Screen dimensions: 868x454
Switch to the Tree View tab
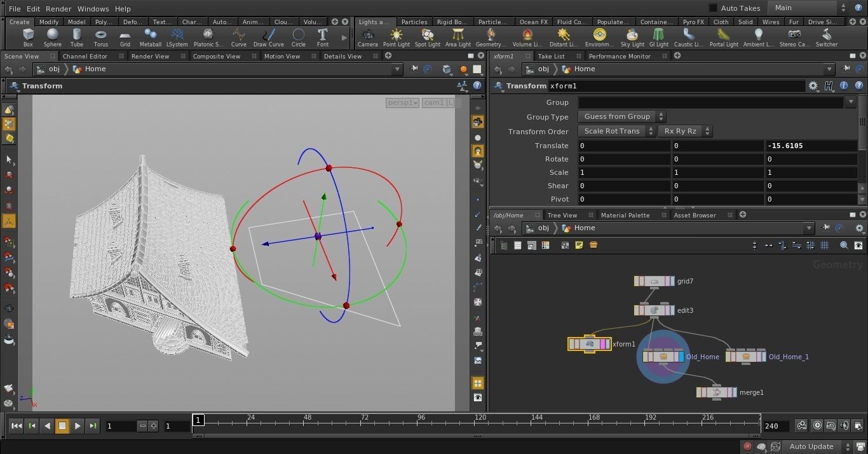tap(562, 215)
